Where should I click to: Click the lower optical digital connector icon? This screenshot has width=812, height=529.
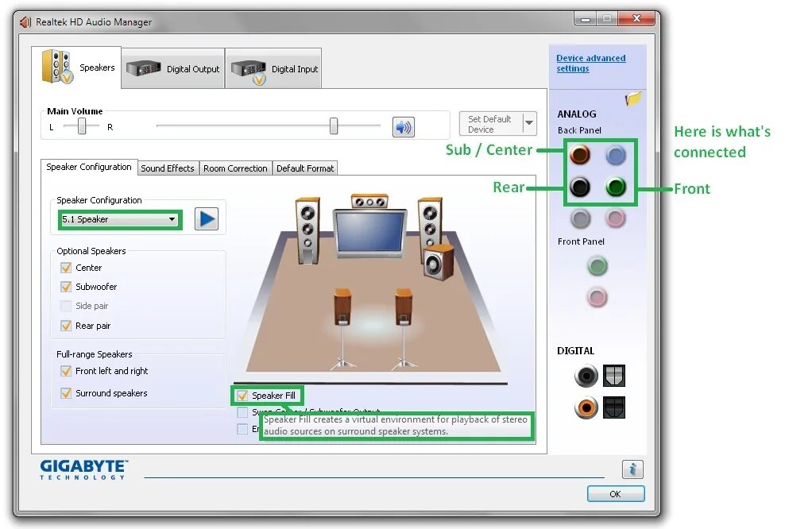click(614, 407)
